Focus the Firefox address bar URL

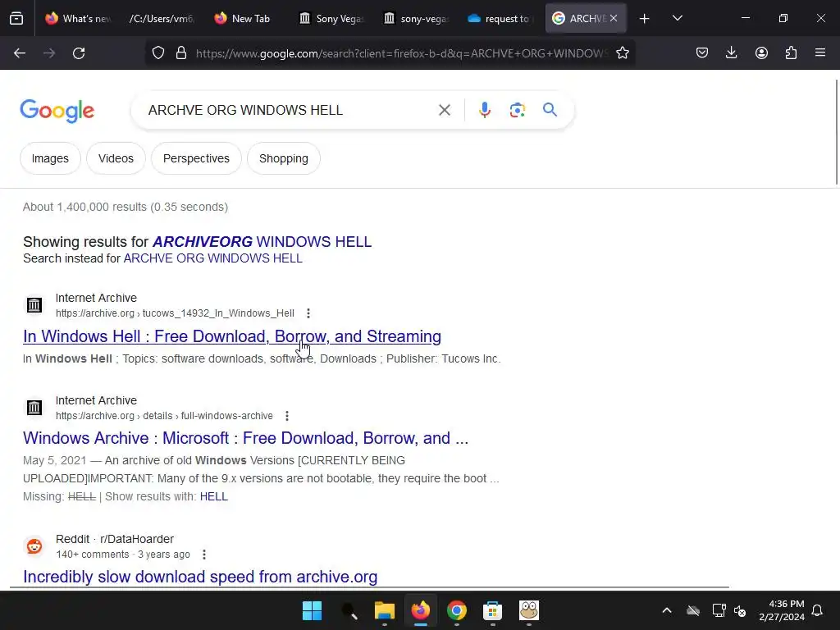pos(402,53)
